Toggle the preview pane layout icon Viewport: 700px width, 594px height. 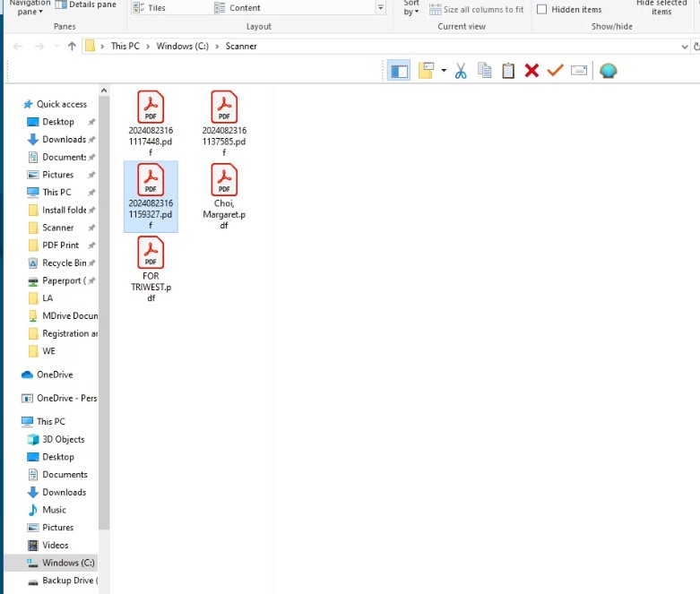399,71
